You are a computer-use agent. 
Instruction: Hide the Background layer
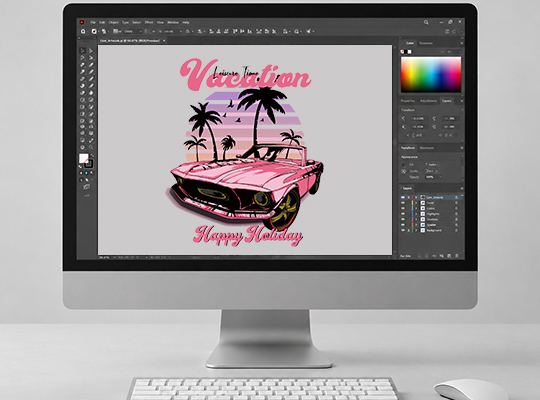[403, 230]
